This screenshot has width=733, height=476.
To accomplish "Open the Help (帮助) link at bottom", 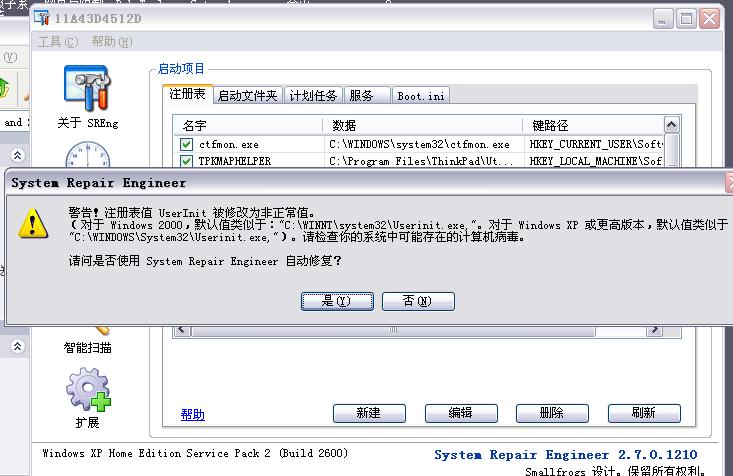I will (193, 414).
